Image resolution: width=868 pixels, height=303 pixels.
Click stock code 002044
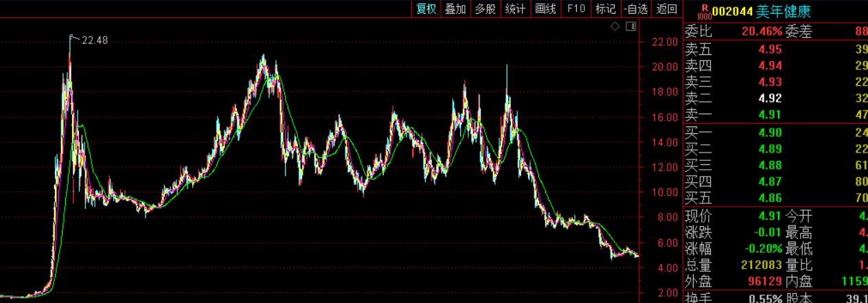(731, 11)
